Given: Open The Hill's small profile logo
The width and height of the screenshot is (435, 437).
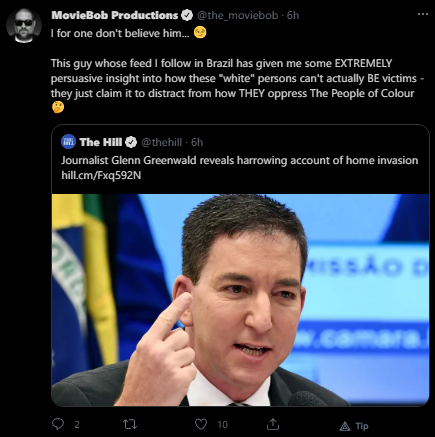Looking at the screenshot, I should [x=68, y=142].
